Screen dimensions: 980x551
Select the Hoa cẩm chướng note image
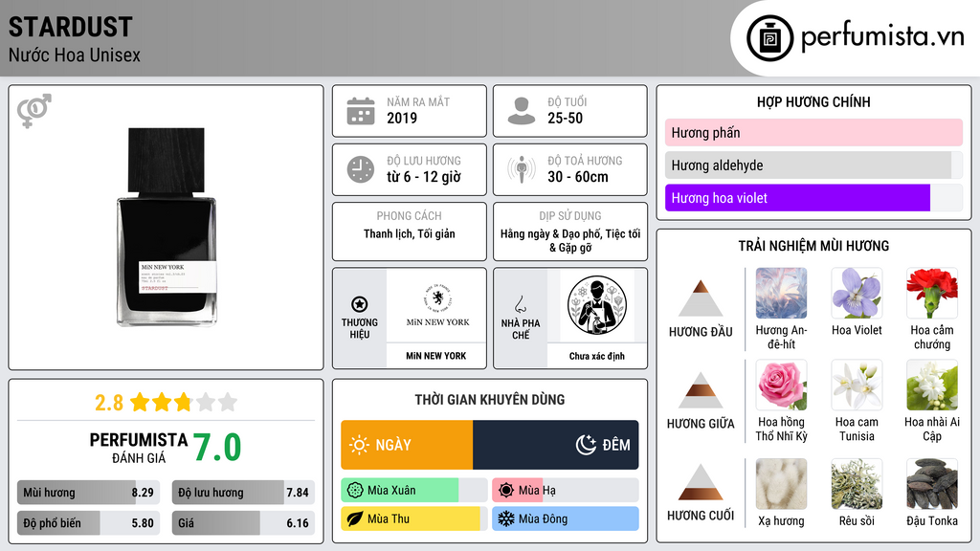(x=932, y=294)
